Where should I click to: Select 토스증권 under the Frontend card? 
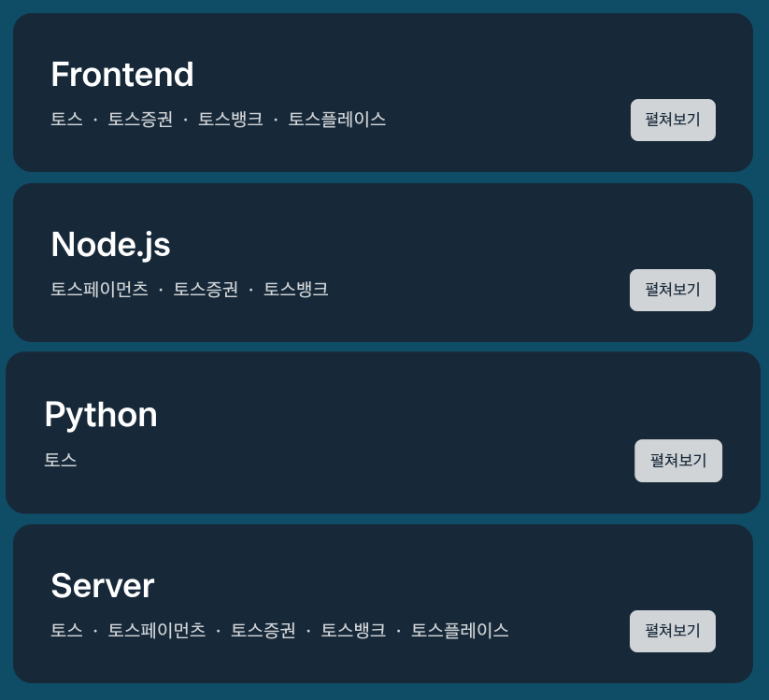click(140, 120)
